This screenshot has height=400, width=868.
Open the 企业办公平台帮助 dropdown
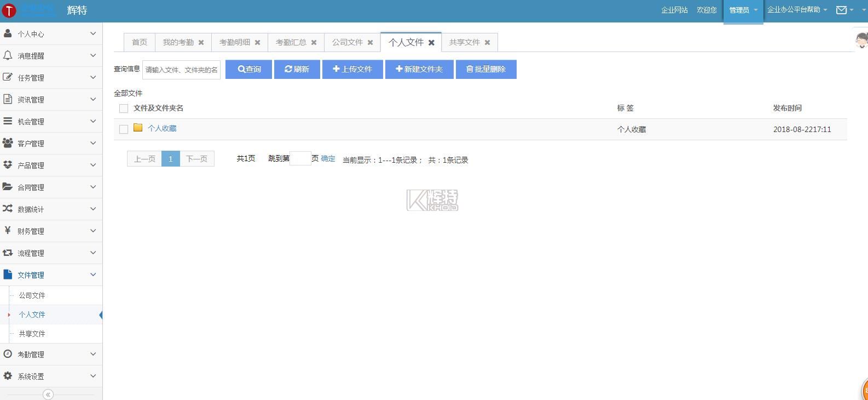click(796, 10)
